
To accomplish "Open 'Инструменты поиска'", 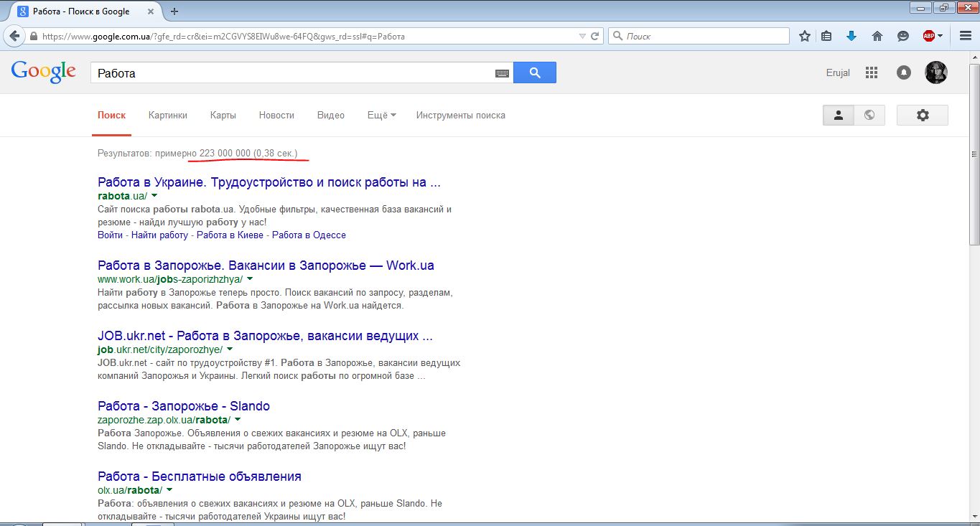I will (461, 115).
